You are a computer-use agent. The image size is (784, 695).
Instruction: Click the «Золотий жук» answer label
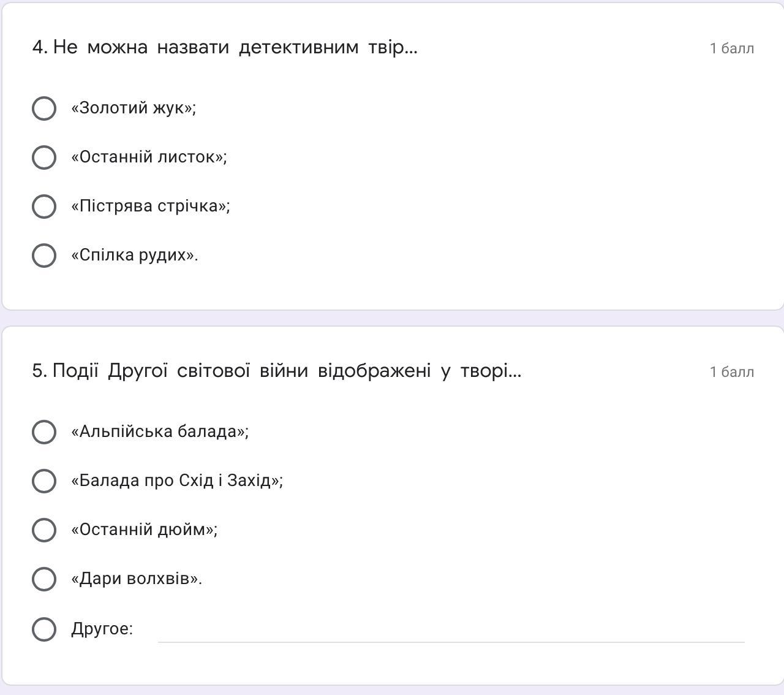tap(134, 108)
